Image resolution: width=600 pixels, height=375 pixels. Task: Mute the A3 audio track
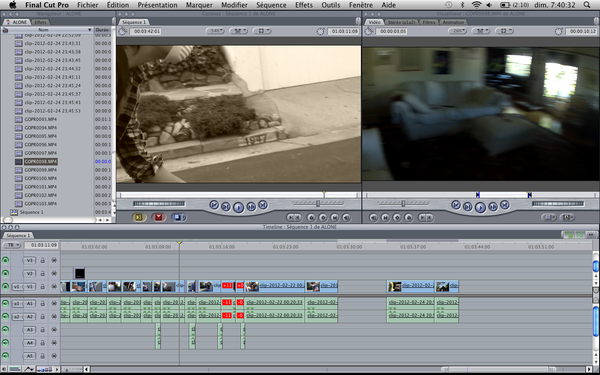[x=5, y=329]
